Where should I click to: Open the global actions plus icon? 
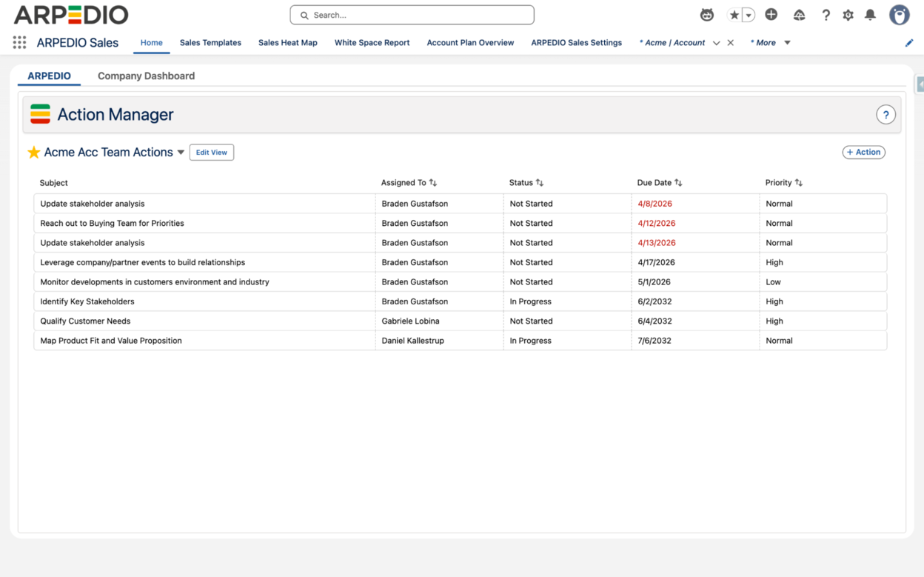[x=771, y=15]
